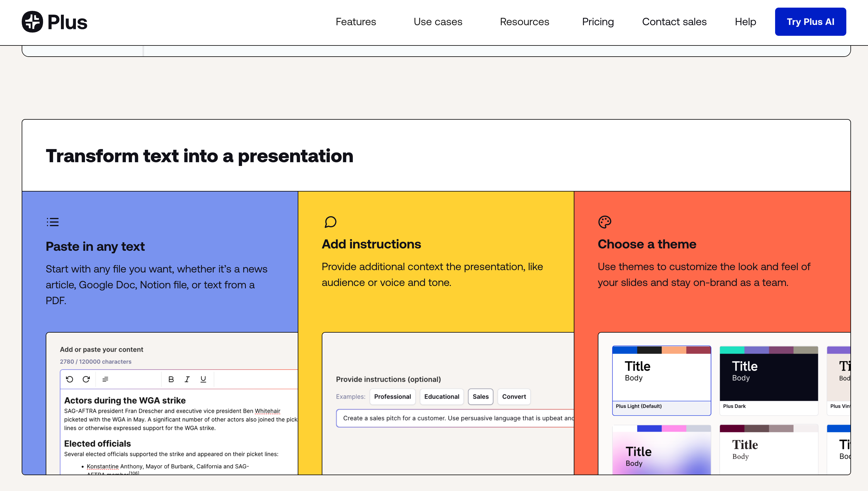Open the Features menu
The height and width of the screenshot is (491, 868).
click(x=355, y=22)
